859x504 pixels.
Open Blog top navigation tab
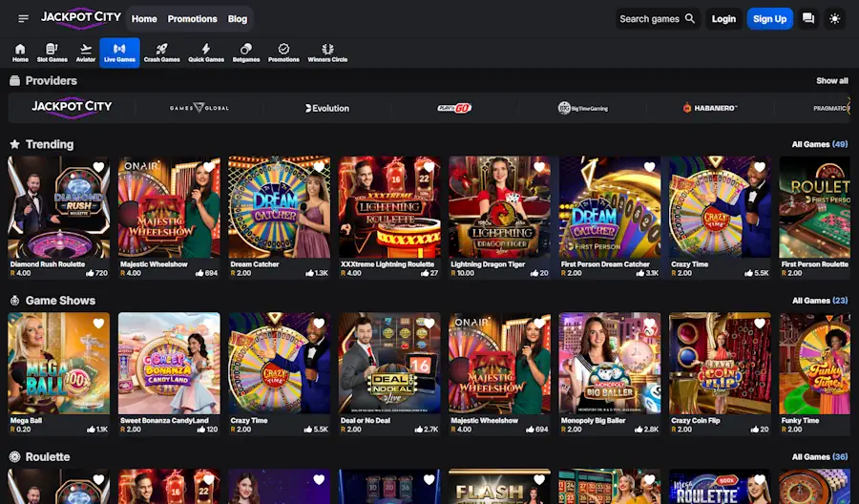[x=238, y=19]
